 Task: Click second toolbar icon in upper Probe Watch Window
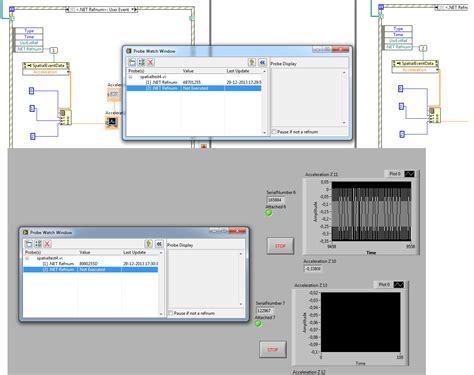click(x=141, y=62)
